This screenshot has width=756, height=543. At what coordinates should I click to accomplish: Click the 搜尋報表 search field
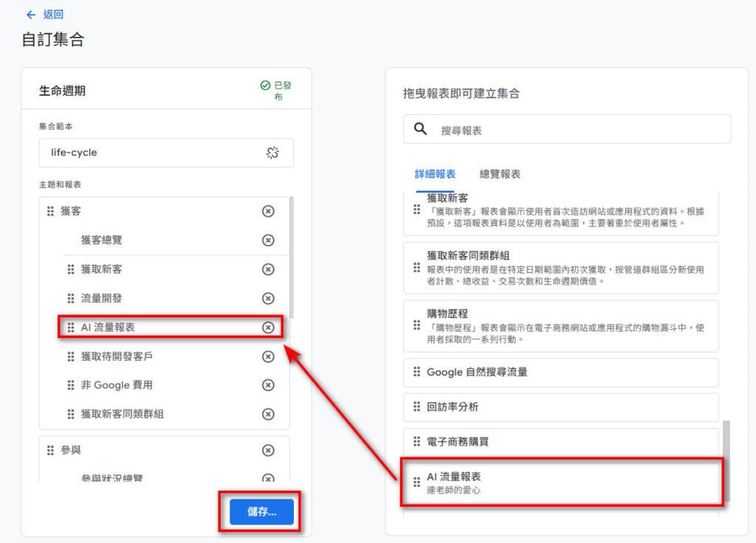click(x=576, y=130)
